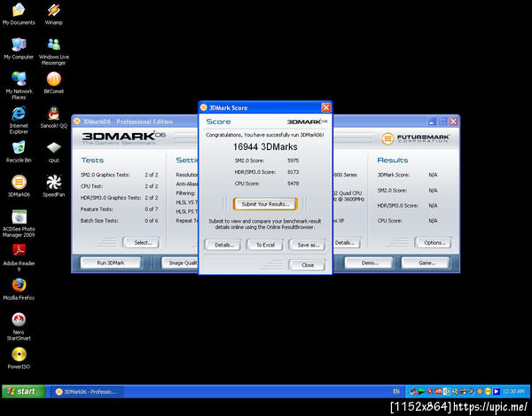Open My Network Places icon
This screenshot has width=532, height=416.
(x=19, y=86)
